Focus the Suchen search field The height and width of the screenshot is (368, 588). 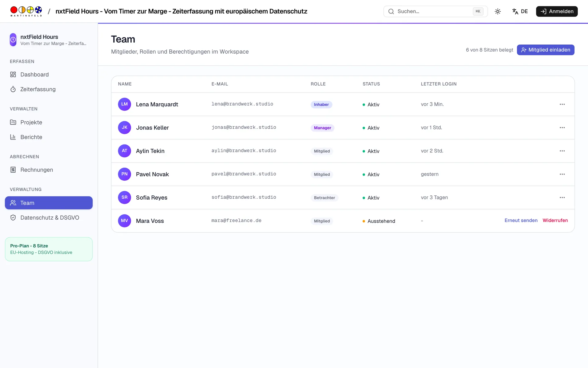coord(435,11)
